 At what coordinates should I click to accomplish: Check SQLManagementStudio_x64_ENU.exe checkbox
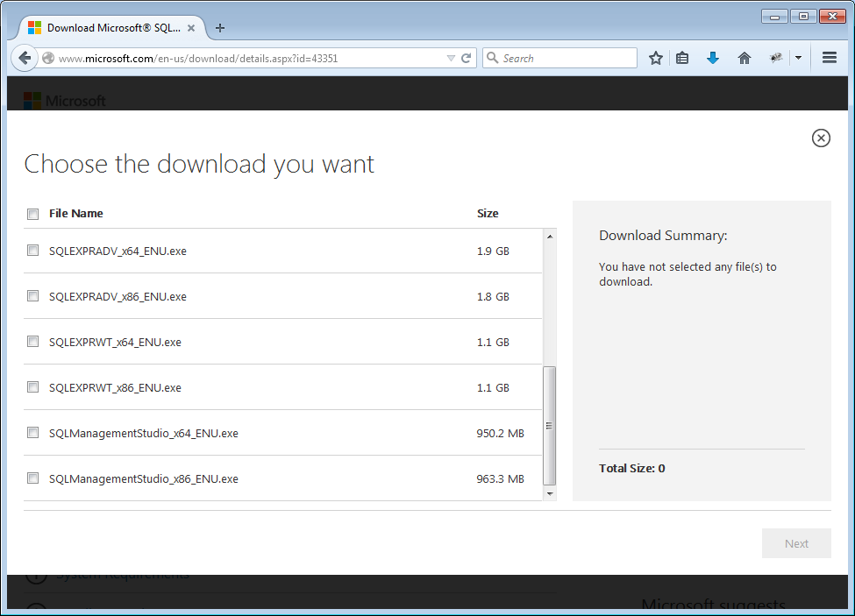coord(32,433)
